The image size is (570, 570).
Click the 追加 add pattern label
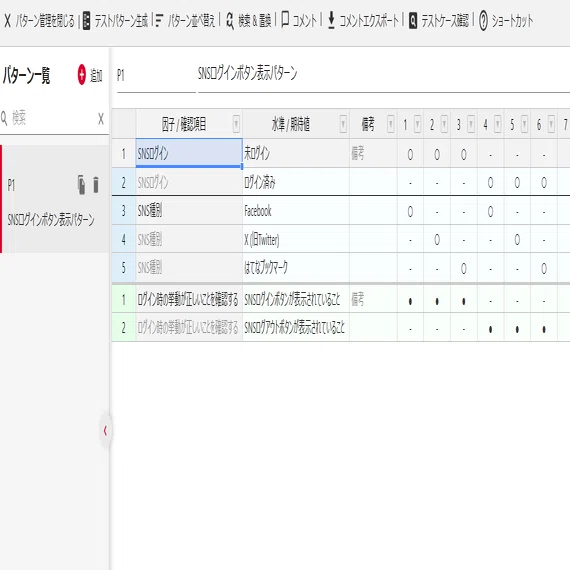(x=96, y=76)
